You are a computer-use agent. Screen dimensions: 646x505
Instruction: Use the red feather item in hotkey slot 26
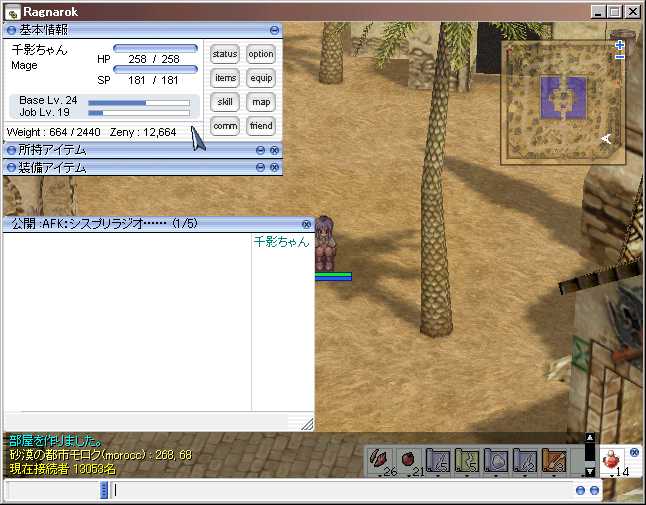point(382,462)
